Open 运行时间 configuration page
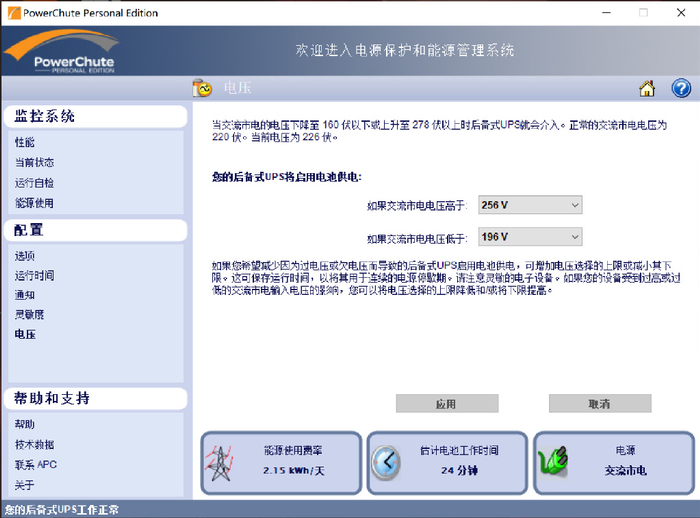Image resolution: width=700 pixels, height=518 pixels. (34, 276)
